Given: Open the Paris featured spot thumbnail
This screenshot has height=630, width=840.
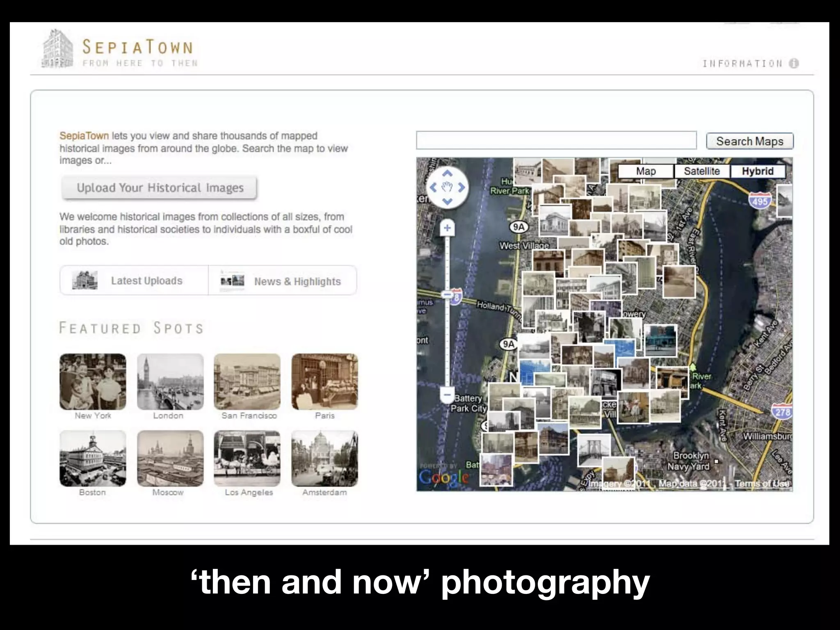Looking at the screenshot, I should coord(325,382).
